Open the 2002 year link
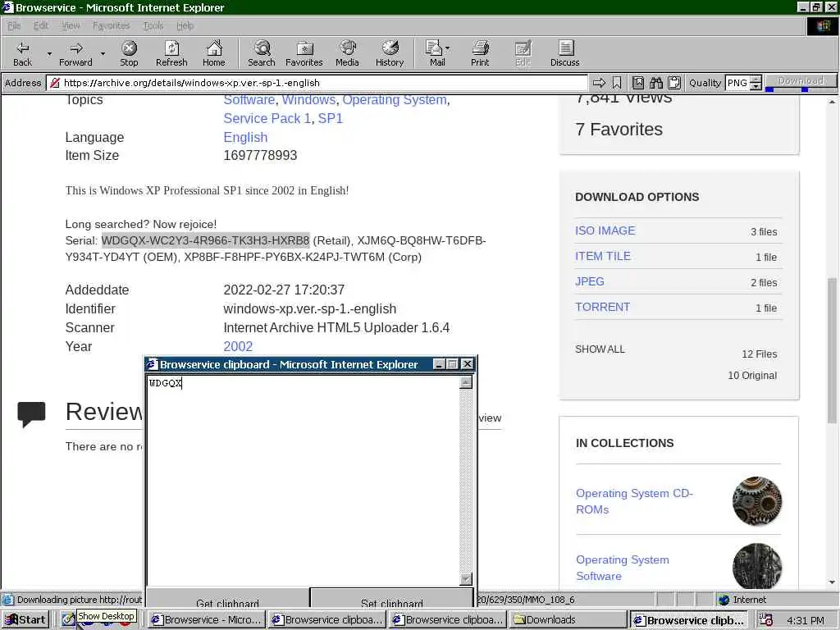 tap(238, 347)
